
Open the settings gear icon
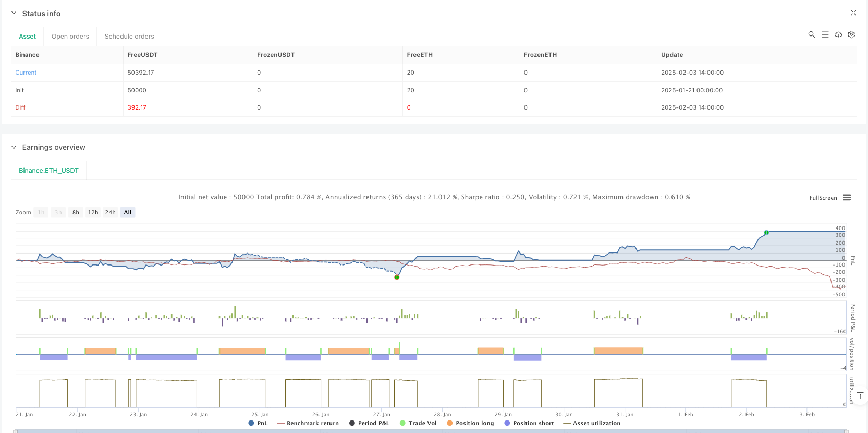(x=851, y=34)
